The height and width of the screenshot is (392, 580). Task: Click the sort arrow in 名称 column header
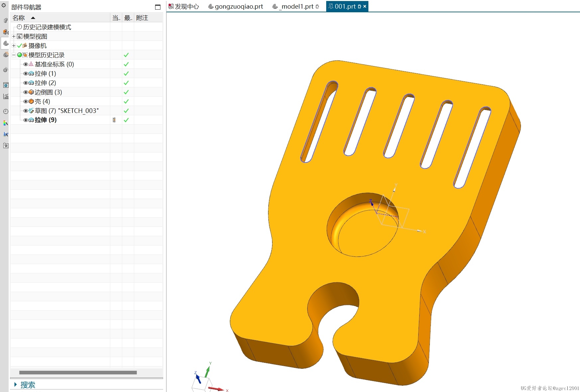(x=33, y=18)
